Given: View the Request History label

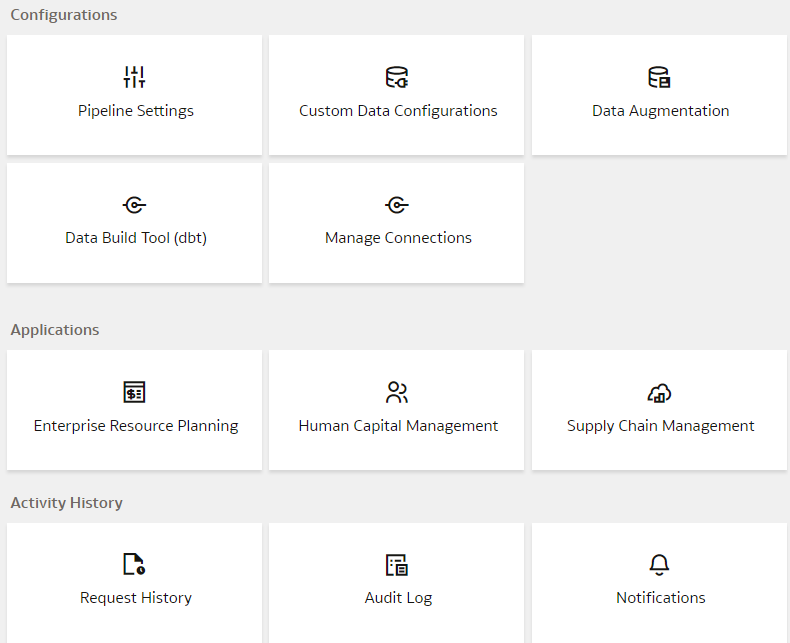Looking at the screenshot, I should click(136, 598).
